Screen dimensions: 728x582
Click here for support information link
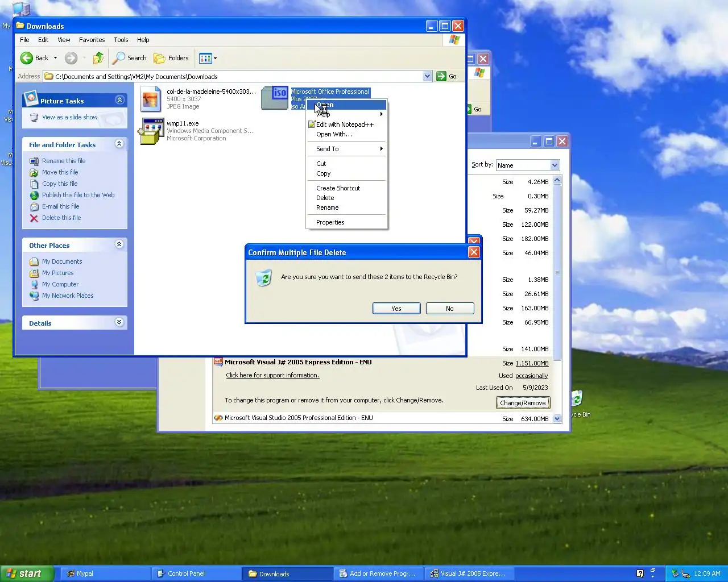click(x=272, y=375)
